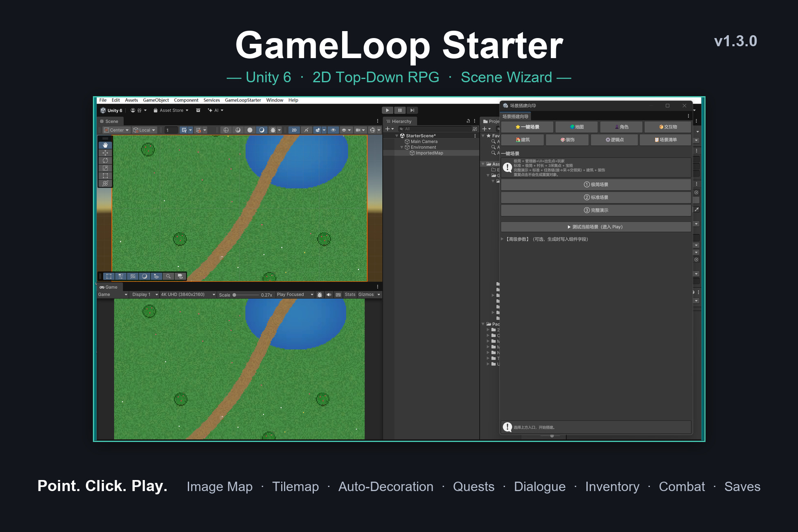Select the Scale tool

[x=105, y=168]
